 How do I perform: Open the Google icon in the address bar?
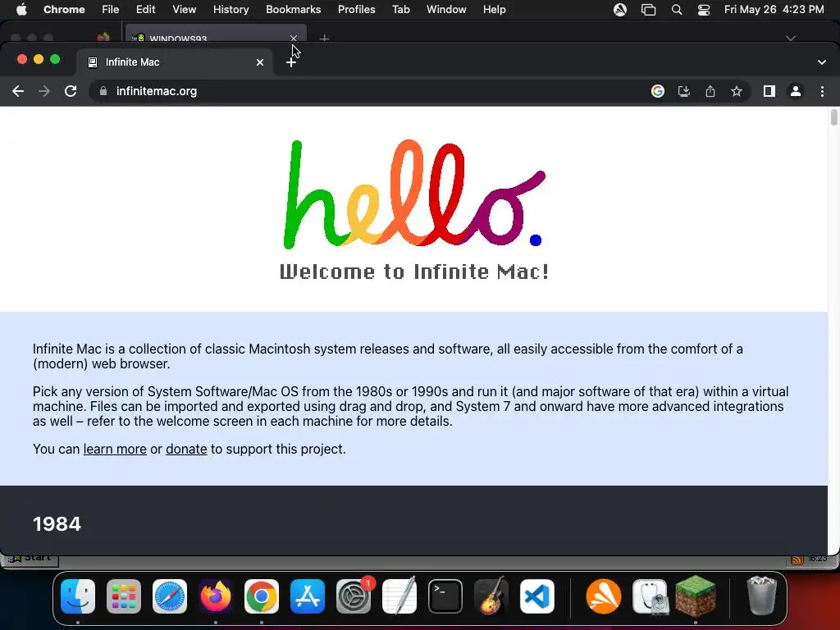[657, 92]
